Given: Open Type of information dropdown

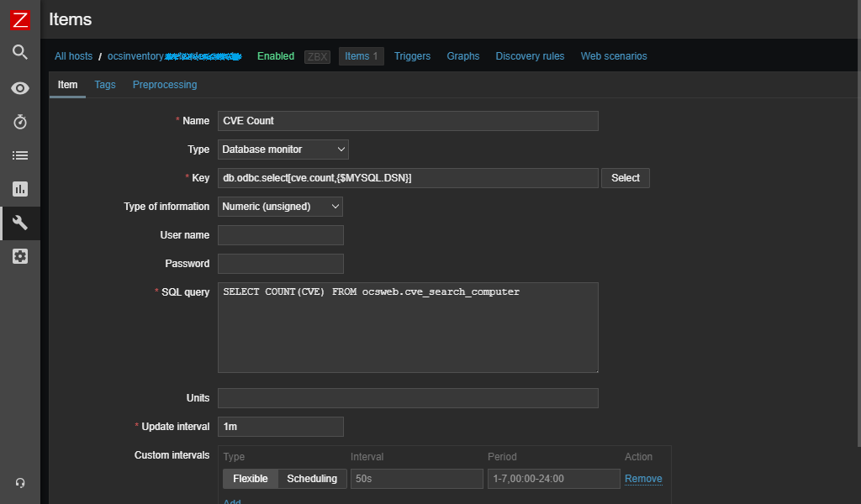Looking at the screenshot, I should 280,207.
